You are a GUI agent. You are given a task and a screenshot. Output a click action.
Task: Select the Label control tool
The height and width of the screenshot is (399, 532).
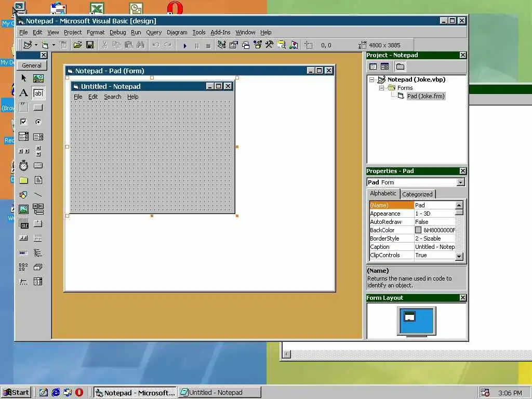[x=23, y=93]
